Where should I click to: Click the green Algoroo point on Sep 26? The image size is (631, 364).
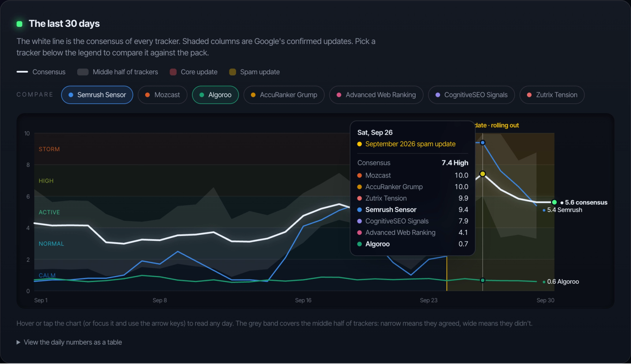click(482, 280)
